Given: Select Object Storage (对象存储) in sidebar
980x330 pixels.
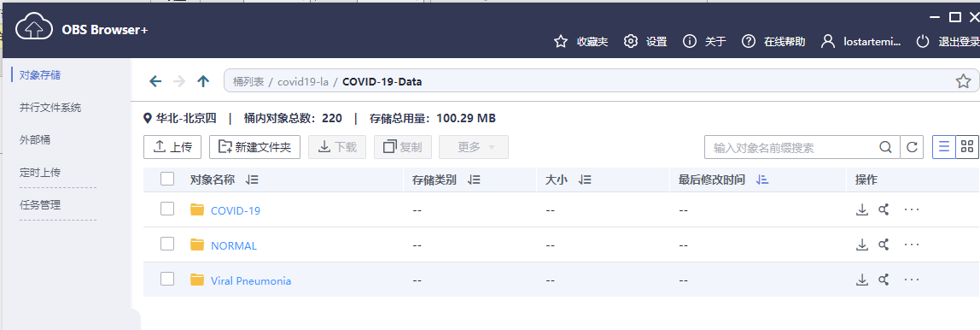Looking at the screenshot, I should 40,75.
